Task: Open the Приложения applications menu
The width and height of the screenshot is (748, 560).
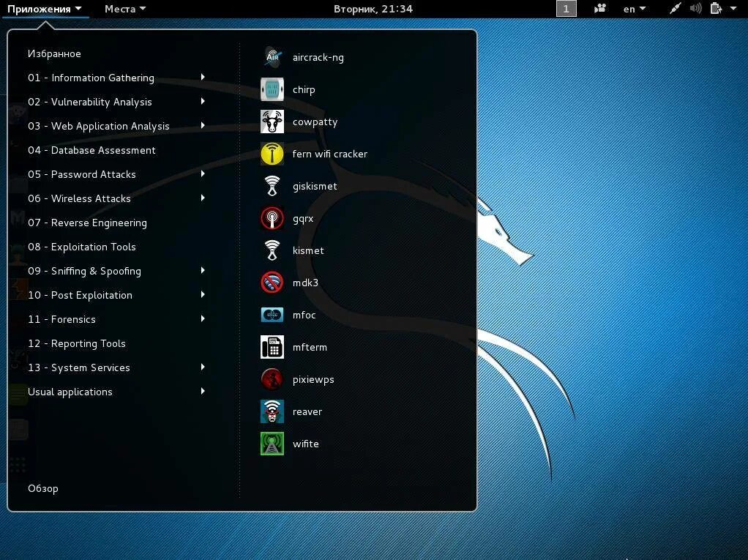Action: pos(45,9)
